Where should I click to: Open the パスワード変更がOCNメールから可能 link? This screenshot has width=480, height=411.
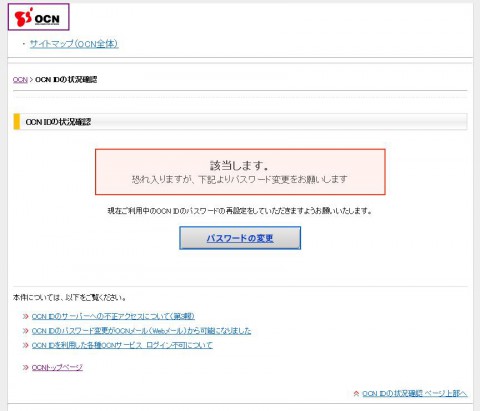[141, 331]
